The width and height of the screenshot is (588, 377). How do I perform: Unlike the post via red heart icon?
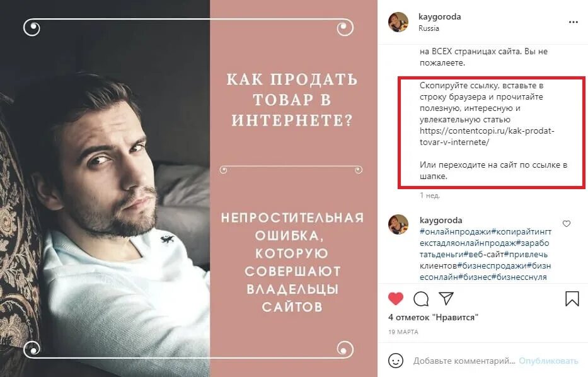coord(396,299)
